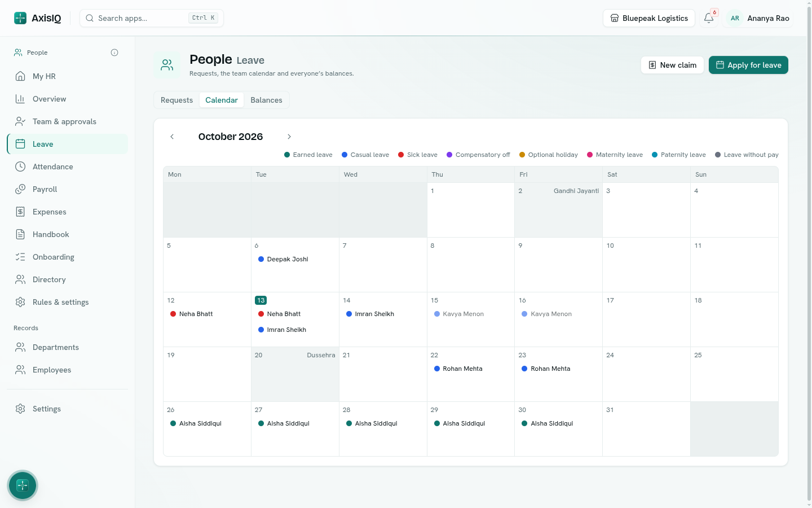Open the Ananya Rao account menu
Screen dimensions: 812x508
(759, 18)
